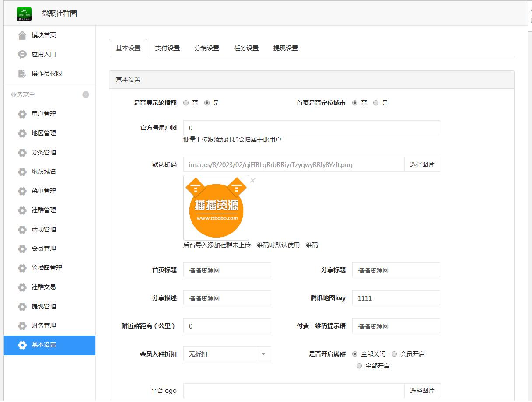This screenshot has height=402, width=532.
Task: Click the 播播资源 group code thumbnail
Action: coord(216,208)
